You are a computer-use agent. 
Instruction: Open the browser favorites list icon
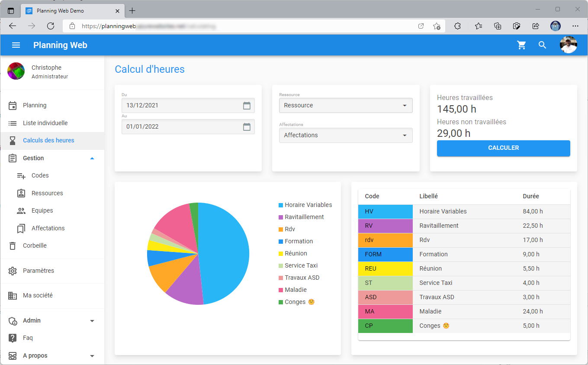[478, 26]
